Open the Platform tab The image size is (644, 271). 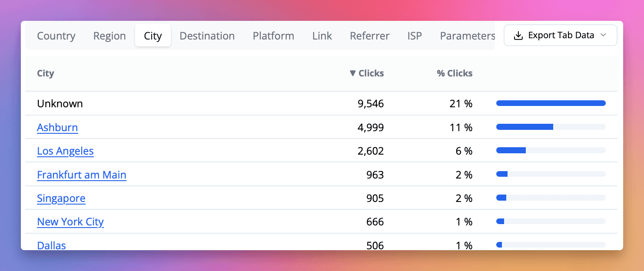[273, 36]
